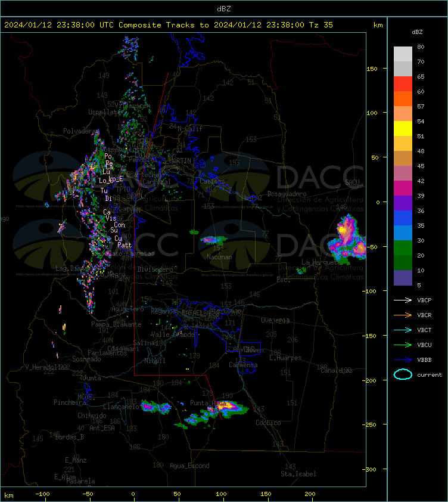Click the 'Vis' station label
The height and width of the screenshot is (502, 448).
coord(111,218)
